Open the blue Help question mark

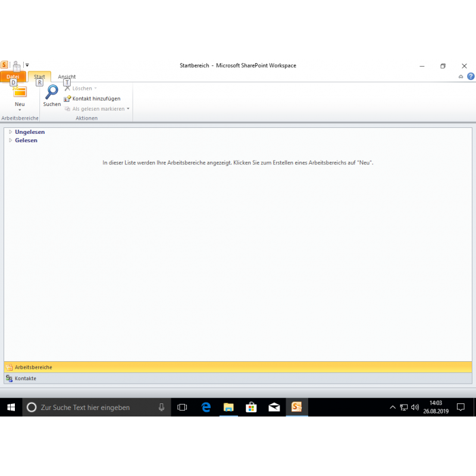click(x=471, y=77)
